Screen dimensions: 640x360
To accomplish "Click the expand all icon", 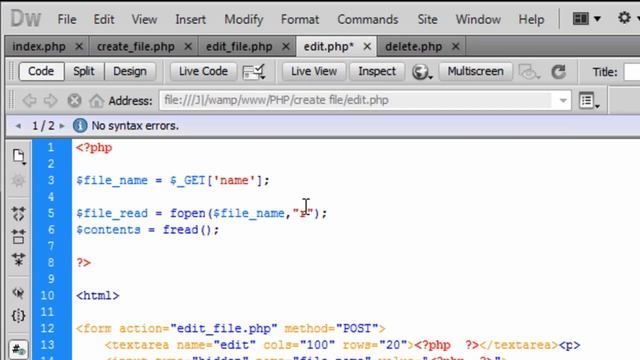I will click(18, 259).
